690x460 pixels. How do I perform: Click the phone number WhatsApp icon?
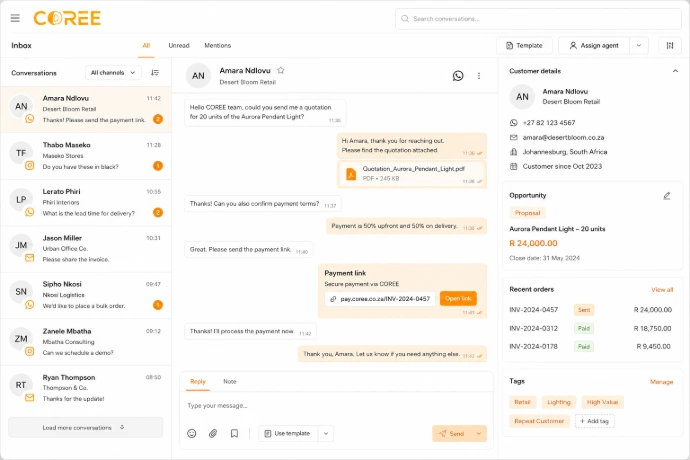(x=514, y=123)
